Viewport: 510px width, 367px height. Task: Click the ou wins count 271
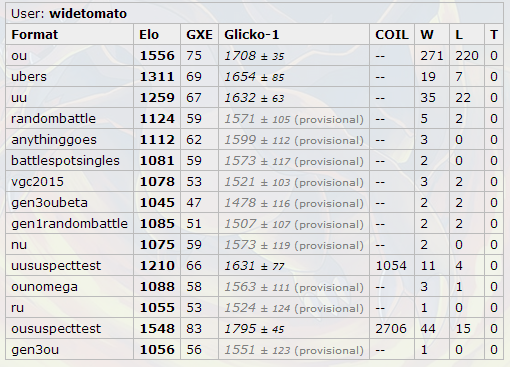click(432, 56)
